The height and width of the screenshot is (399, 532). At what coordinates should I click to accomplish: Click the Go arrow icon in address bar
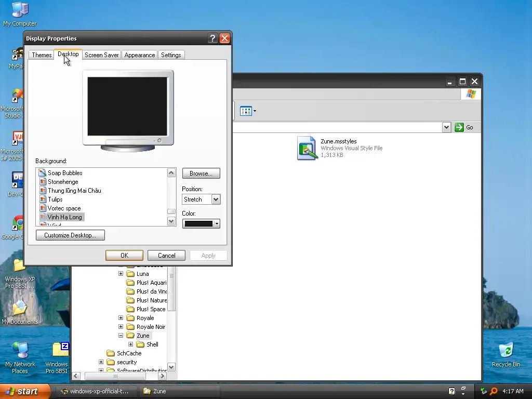(x=459, y=127)
